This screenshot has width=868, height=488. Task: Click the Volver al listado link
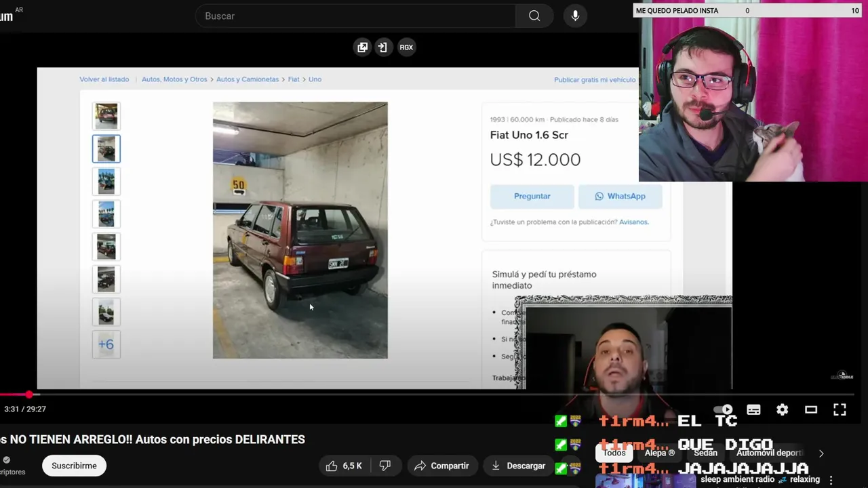(104, 79)
